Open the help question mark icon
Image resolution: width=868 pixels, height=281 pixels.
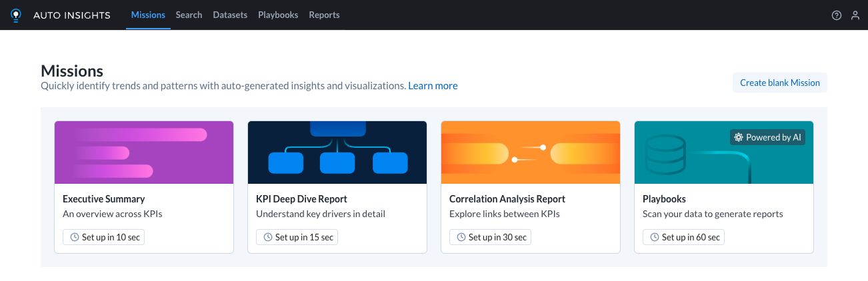(x=837, y=15)
